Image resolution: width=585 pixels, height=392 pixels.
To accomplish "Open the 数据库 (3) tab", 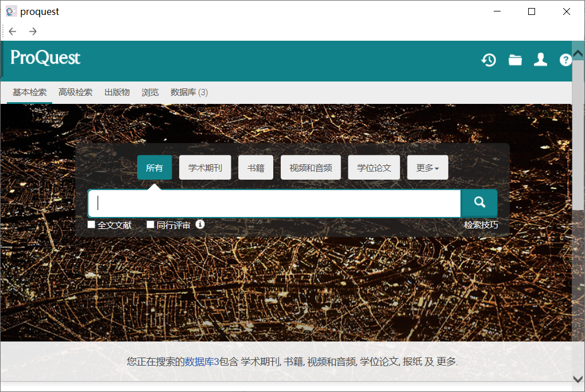I will tap(189, 92).
